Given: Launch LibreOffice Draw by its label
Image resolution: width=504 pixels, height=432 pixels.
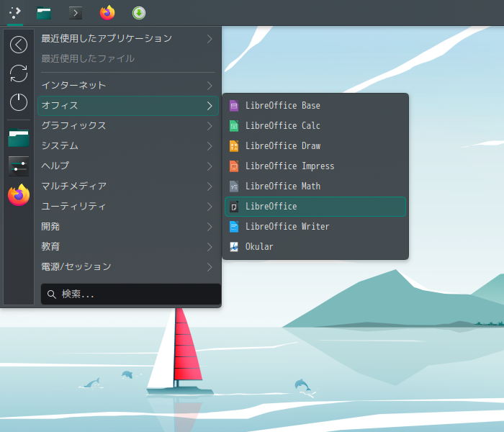Looking at the screenshot, I should click(283, 146).
